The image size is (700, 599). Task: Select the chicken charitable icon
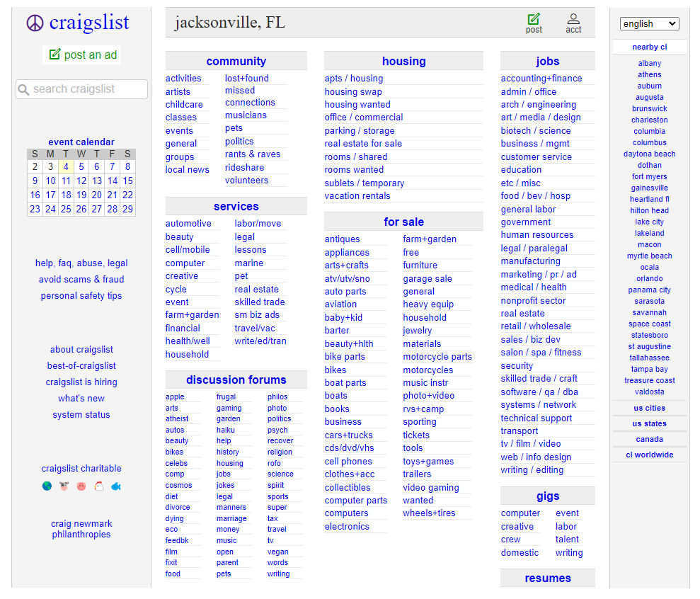(x=99, y=486)
